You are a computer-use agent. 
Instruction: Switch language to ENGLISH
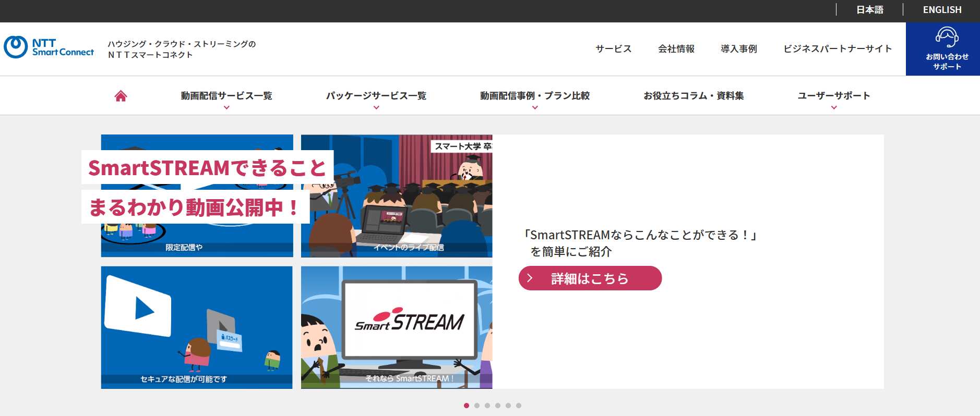click(942, 10)
